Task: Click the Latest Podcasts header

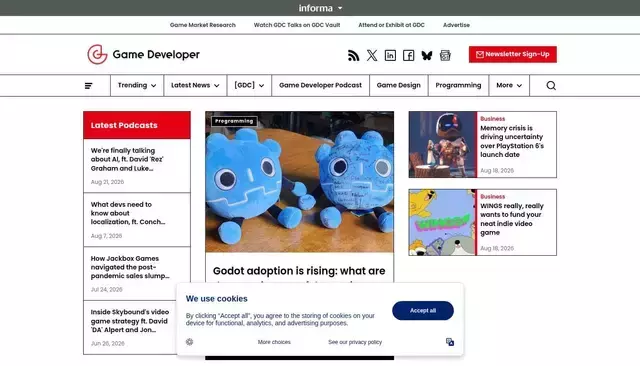Action: tap(137, 125)
